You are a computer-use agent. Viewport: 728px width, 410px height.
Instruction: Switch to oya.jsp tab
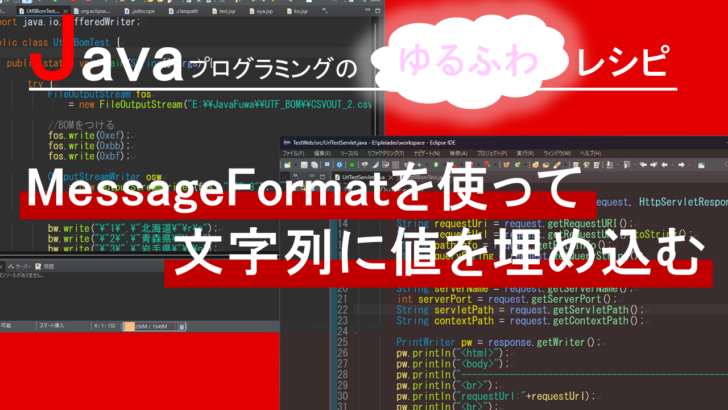pos(261,11)
